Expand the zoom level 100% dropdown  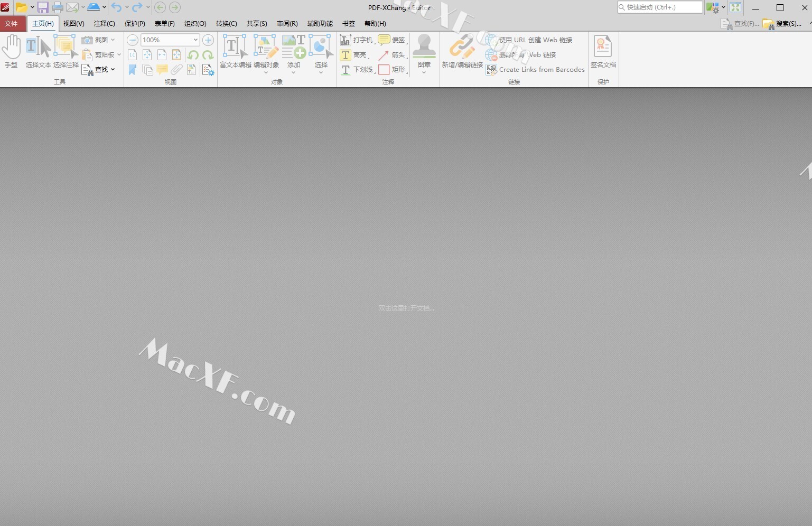point(195,40)
